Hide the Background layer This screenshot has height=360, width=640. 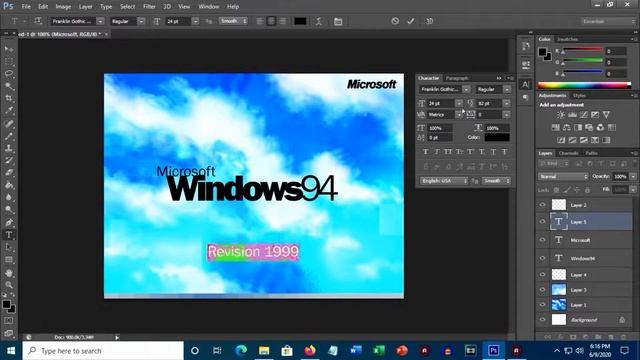tap(542, 320)
